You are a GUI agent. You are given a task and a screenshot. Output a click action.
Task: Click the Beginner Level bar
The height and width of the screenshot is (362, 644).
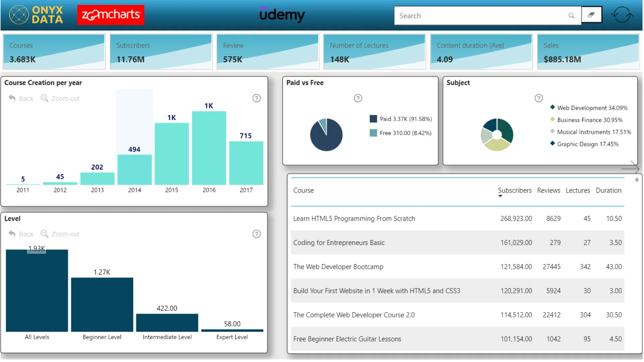point(102,305)
